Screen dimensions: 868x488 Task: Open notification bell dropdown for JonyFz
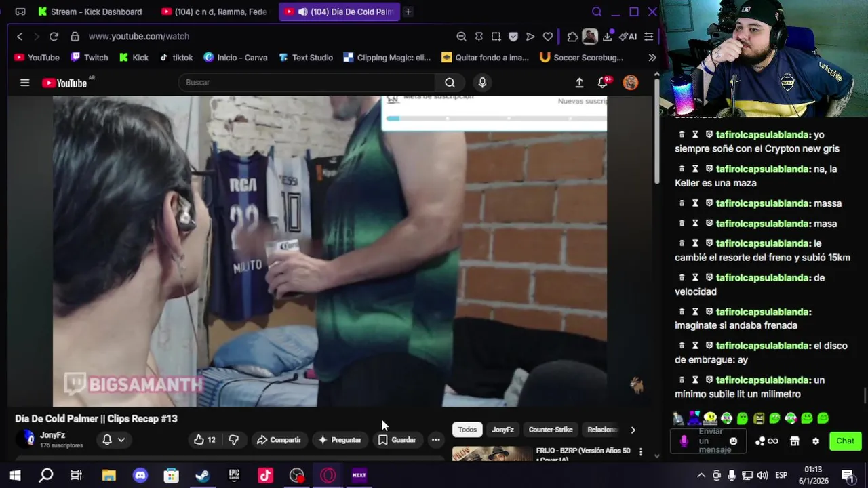tap(113, 440)
